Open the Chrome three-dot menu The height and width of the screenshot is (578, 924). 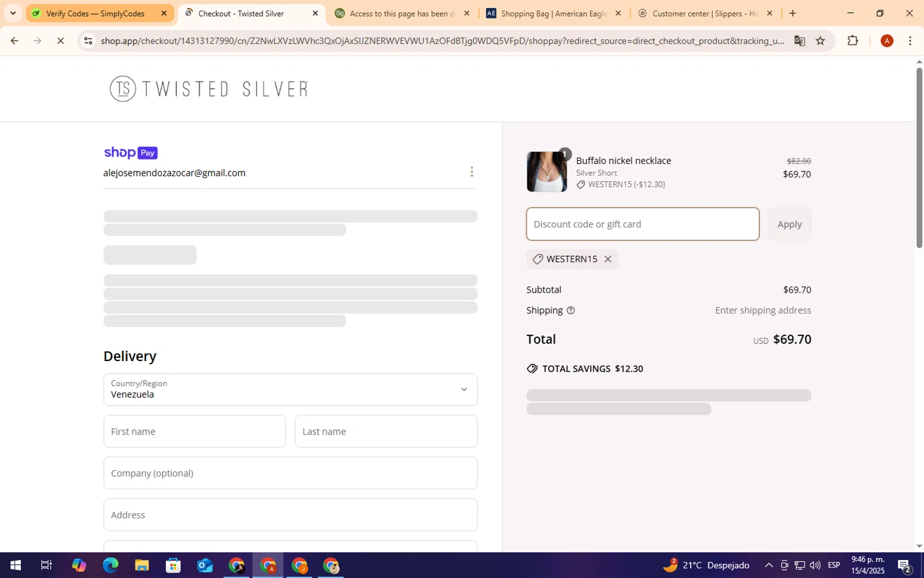coord(910,41)
